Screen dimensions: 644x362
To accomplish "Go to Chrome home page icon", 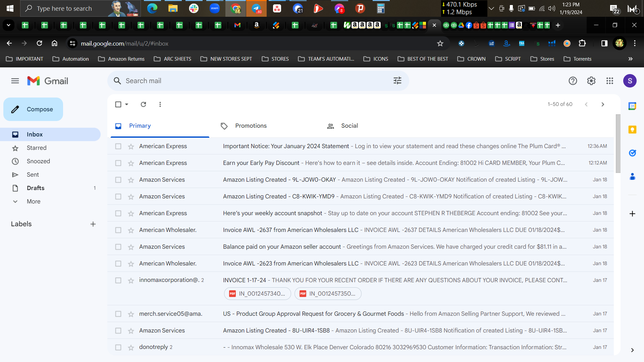I will pyautogui.click(x=54, y=43).
